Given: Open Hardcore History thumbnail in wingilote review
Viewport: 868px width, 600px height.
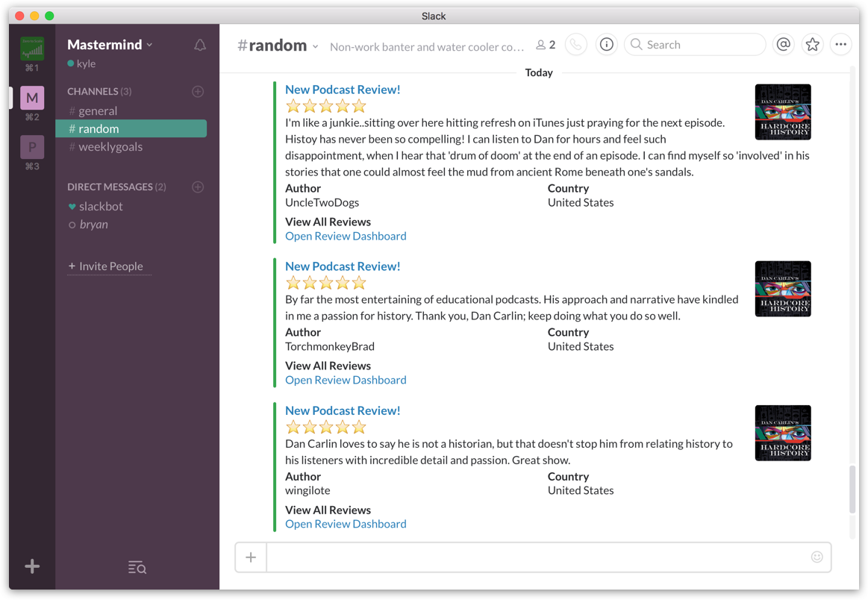Looking at the screenshot, I should tap(783, 433).
